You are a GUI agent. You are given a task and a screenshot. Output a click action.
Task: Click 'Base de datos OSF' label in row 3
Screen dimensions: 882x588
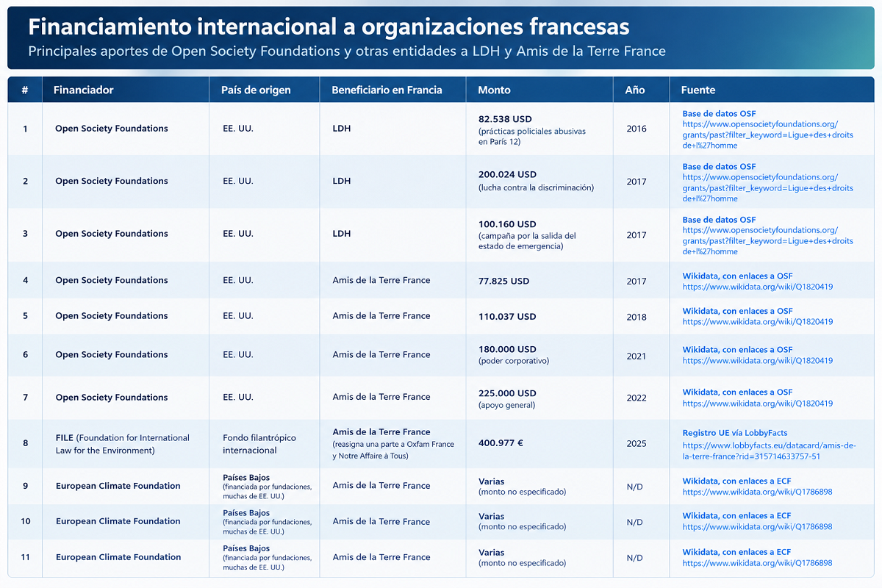click(719, 220)
